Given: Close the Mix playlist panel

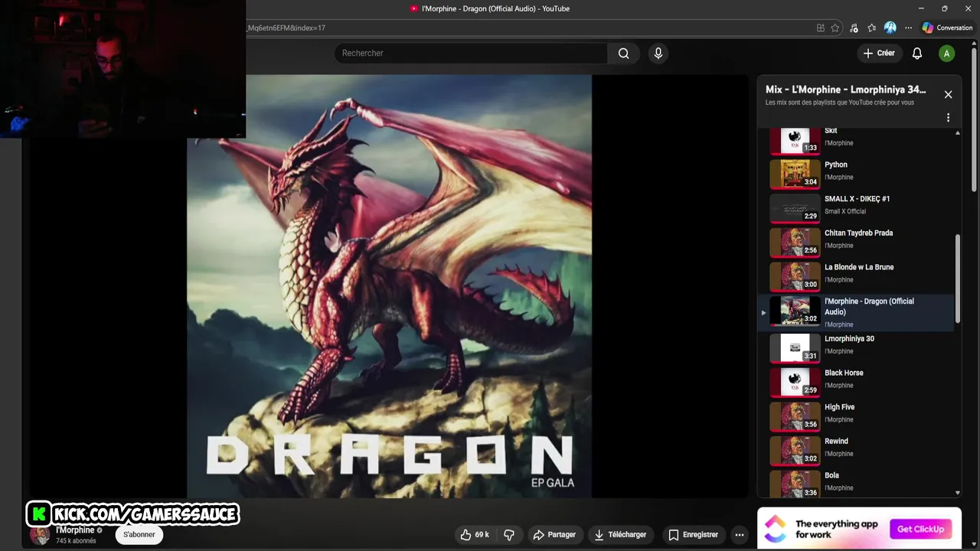Looking at the screenshot, I should tap(948, 95).
